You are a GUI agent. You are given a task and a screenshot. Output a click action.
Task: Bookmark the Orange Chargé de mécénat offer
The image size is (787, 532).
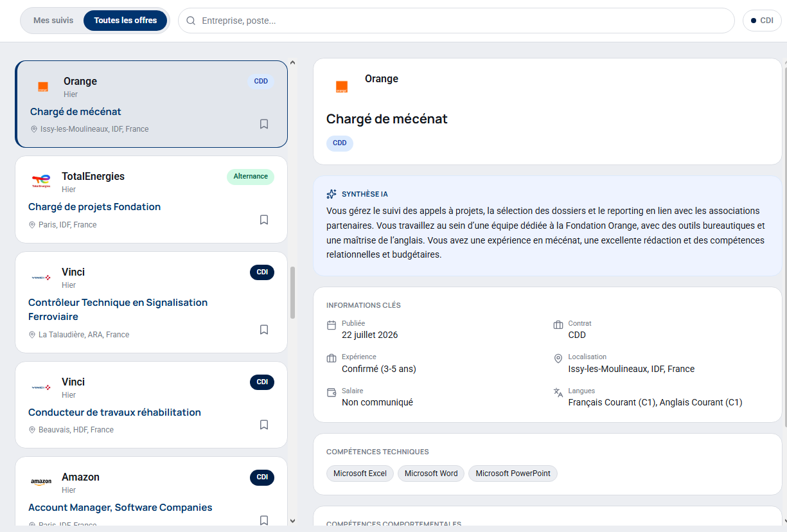coord(264,124)
